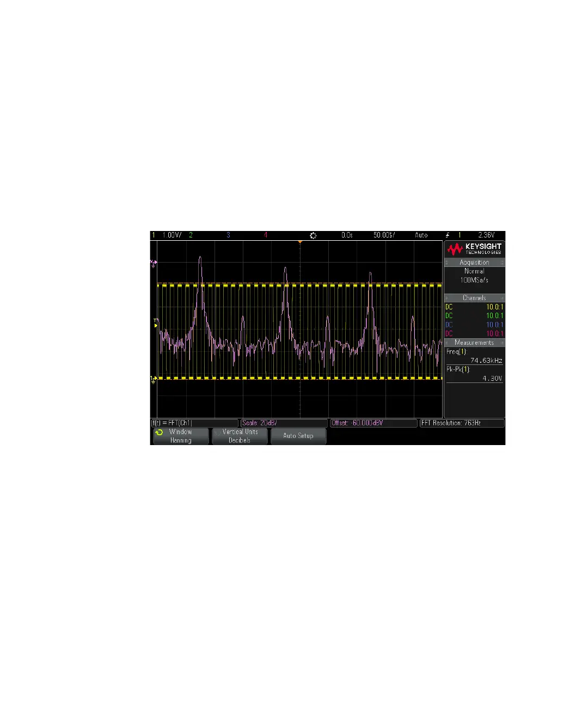Click the Auto trigger mode readout
Screen dimensions: 588x706
421,235
